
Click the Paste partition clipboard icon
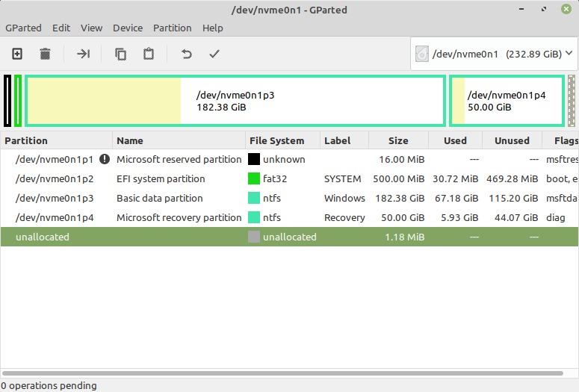point(149,54)
